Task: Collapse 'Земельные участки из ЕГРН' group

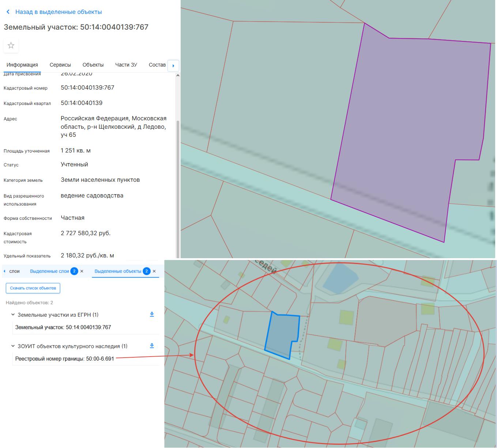Action: click(13, 315)
